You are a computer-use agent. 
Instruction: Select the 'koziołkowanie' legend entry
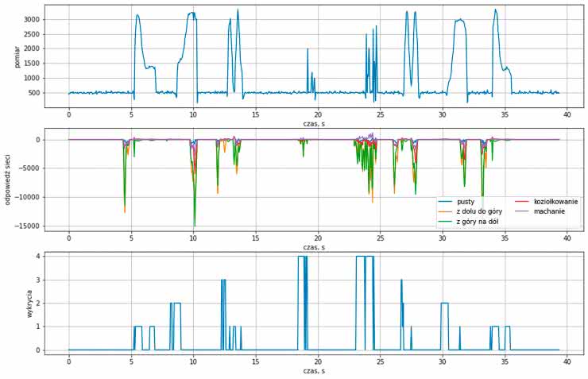click(x=552, y=203)
